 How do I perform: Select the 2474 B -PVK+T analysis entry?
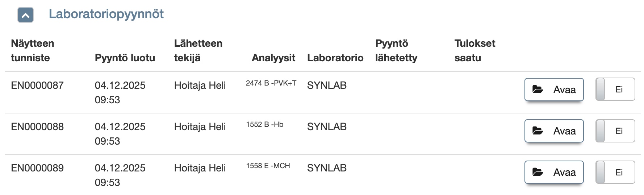coord(271,83)
